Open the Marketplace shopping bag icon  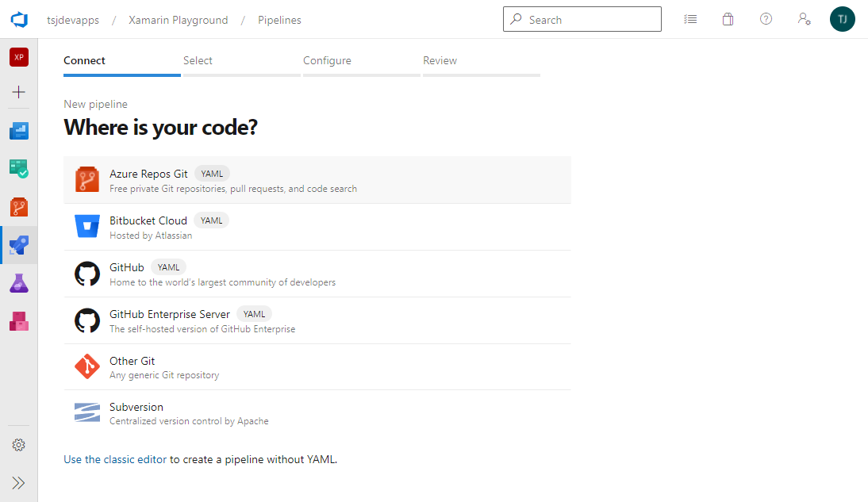point(728,20)
